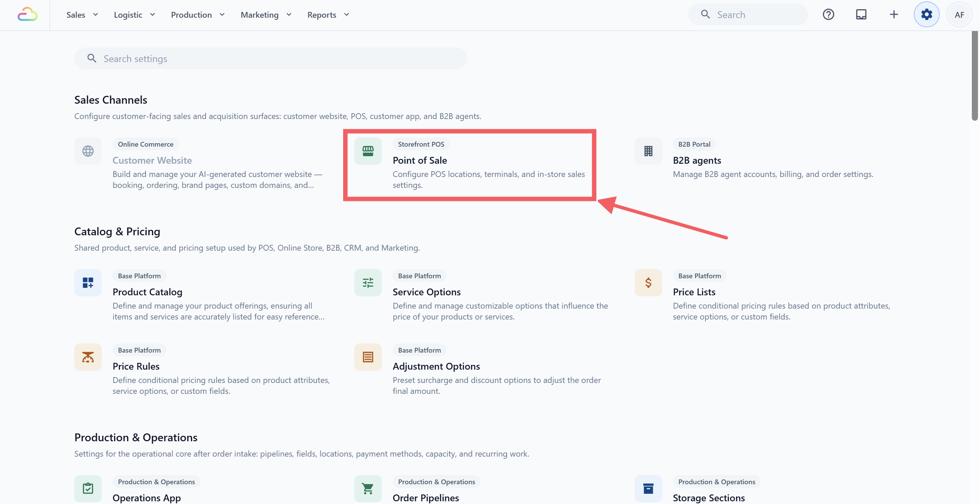This screenshot has width=980, height=504.
Task: Click the Online Commerce tag
Action: coord(145,144)
